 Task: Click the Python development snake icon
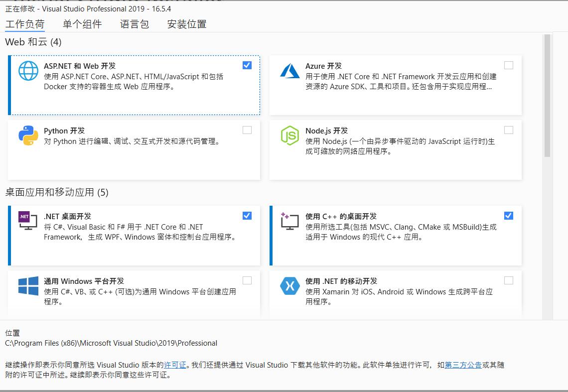[x=28, y=136]
